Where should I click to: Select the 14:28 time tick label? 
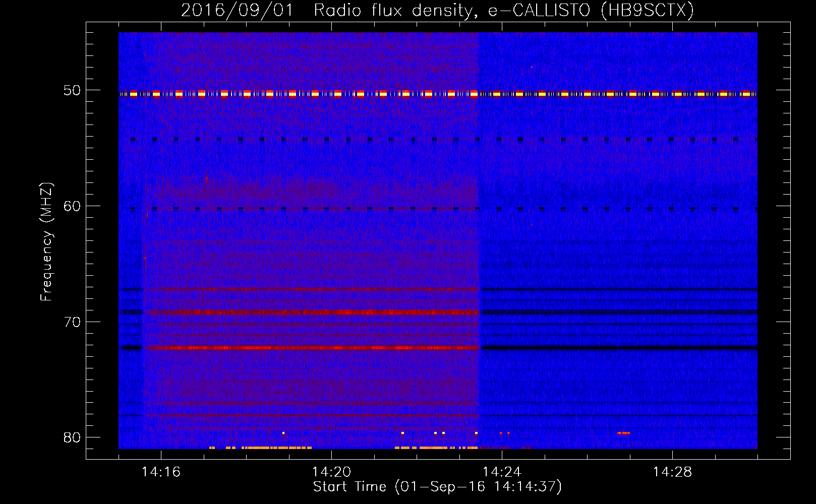[672, 472]
